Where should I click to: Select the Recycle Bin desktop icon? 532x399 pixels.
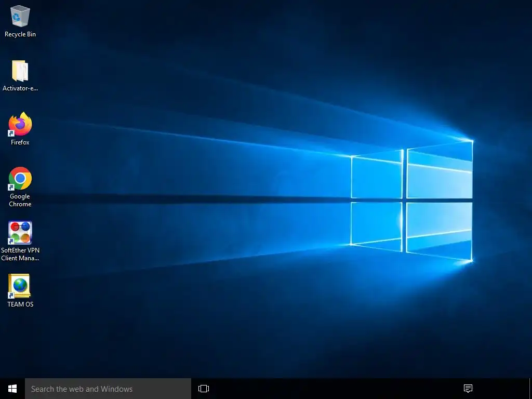pyautogui.click(x=20, y=21)
